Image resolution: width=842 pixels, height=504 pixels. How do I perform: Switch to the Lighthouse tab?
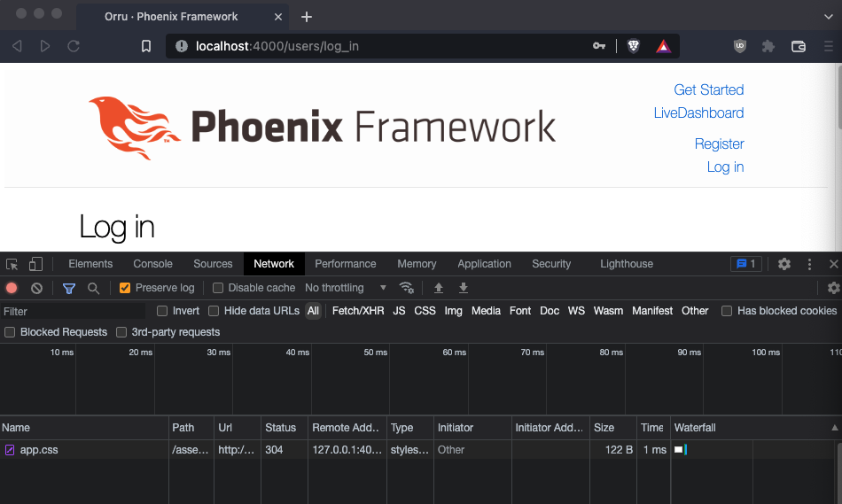pos(626,264)
